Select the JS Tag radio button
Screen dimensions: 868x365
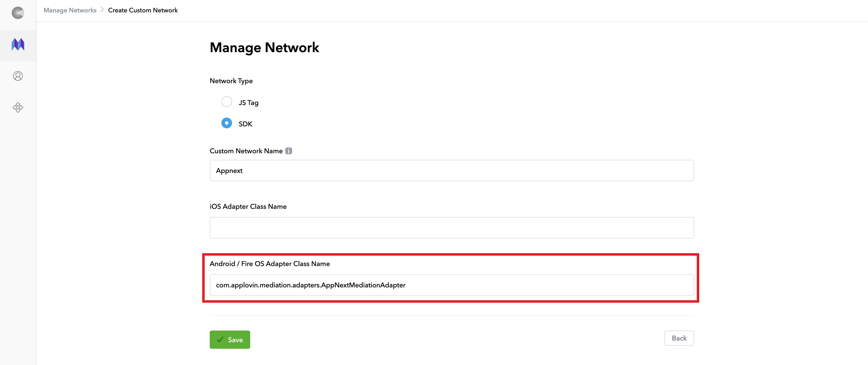pos(226,102)
